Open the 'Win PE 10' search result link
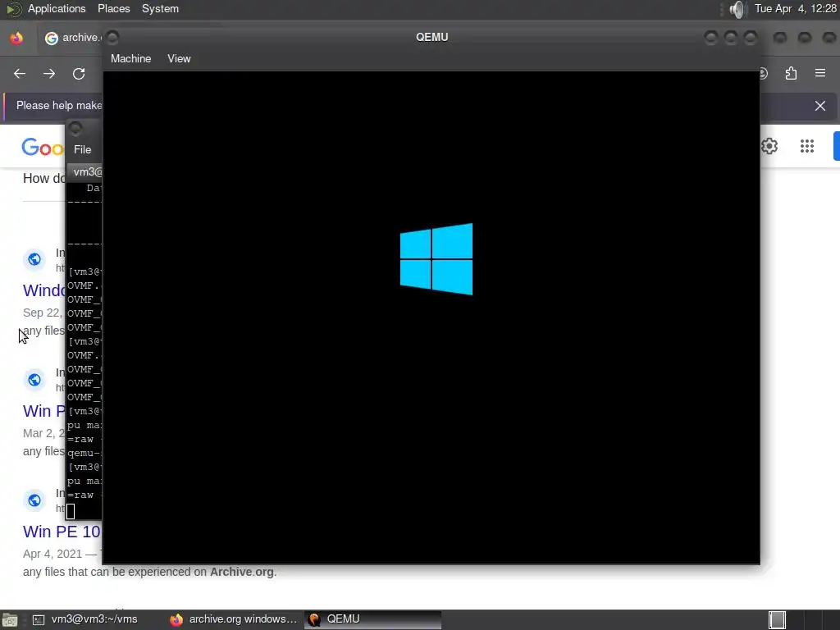 point(62,532)
